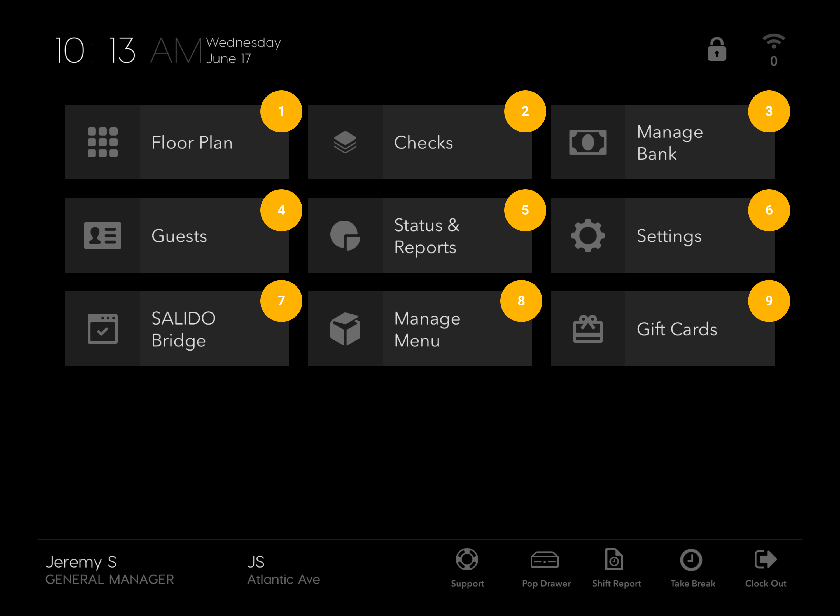Click the Gift Cards present icon

point(588,328)
